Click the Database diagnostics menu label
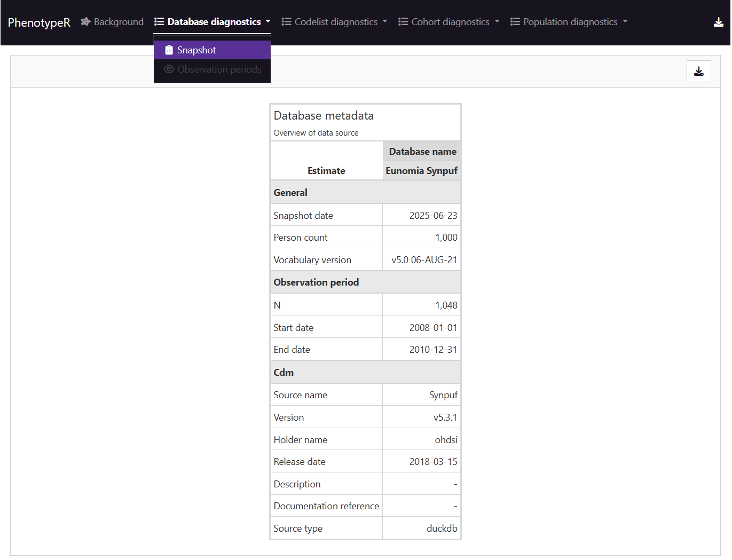This screenshot has width=732, height=560. click(x=214, y=22)
